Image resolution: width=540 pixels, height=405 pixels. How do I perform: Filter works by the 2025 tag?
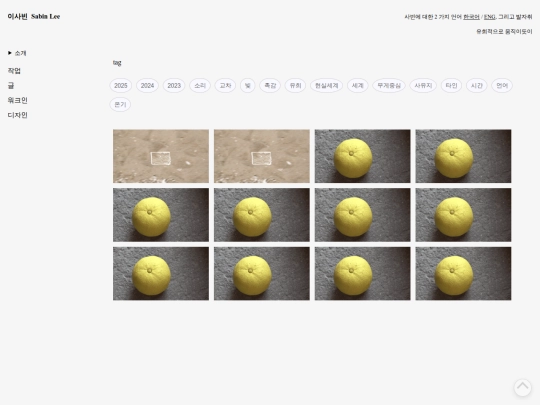coord(121,85)
